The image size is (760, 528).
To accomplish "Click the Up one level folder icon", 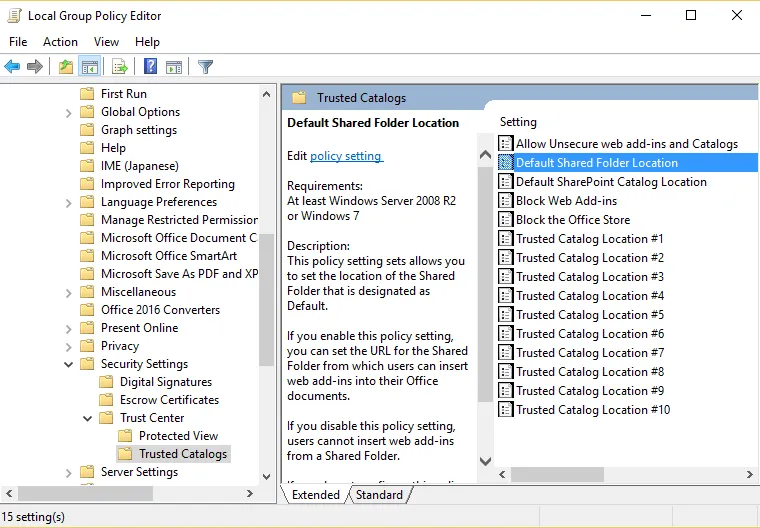I will click(65, 66).
